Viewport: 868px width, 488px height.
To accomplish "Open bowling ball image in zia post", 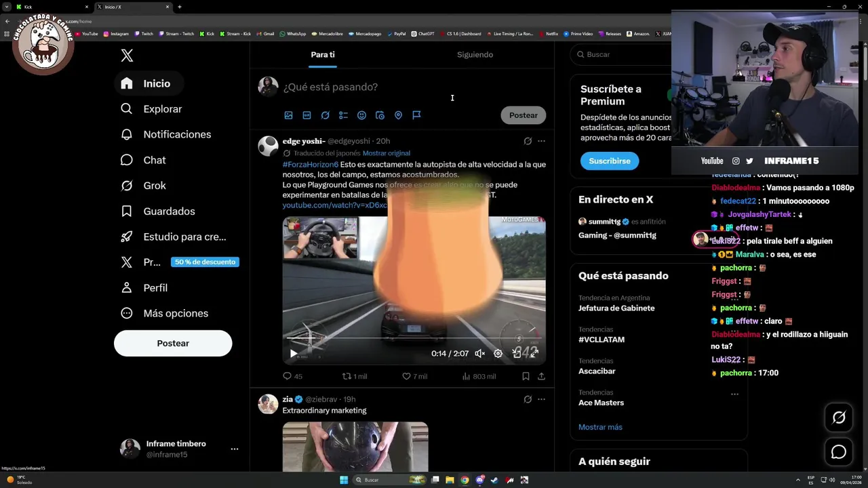I will pos(355,447).
